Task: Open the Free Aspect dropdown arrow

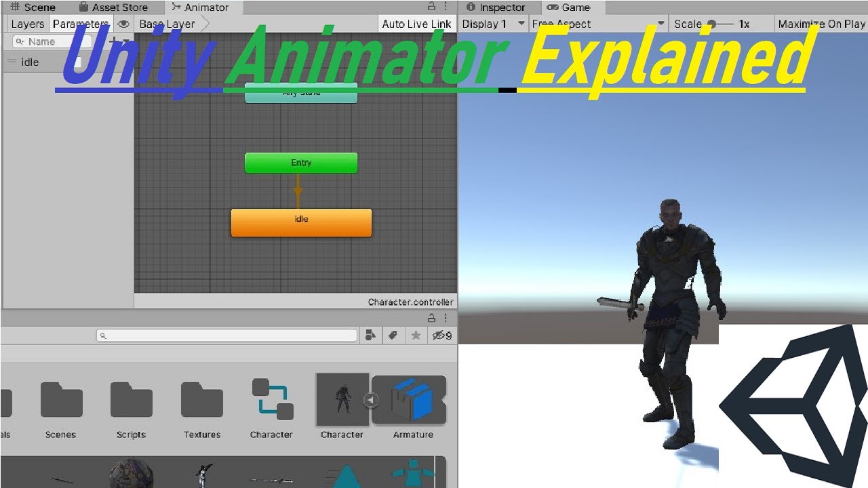Action: point(660,24)
